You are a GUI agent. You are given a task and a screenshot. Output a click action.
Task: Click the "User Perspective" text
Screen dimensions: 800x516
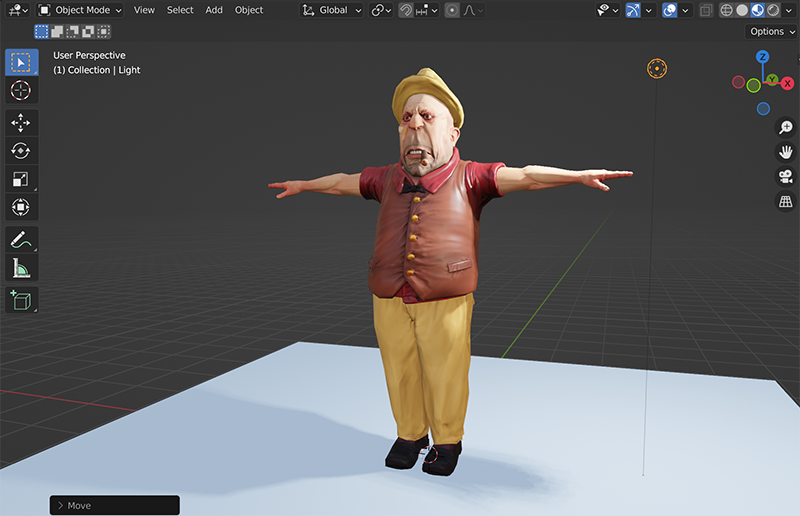tap(89, 55)
